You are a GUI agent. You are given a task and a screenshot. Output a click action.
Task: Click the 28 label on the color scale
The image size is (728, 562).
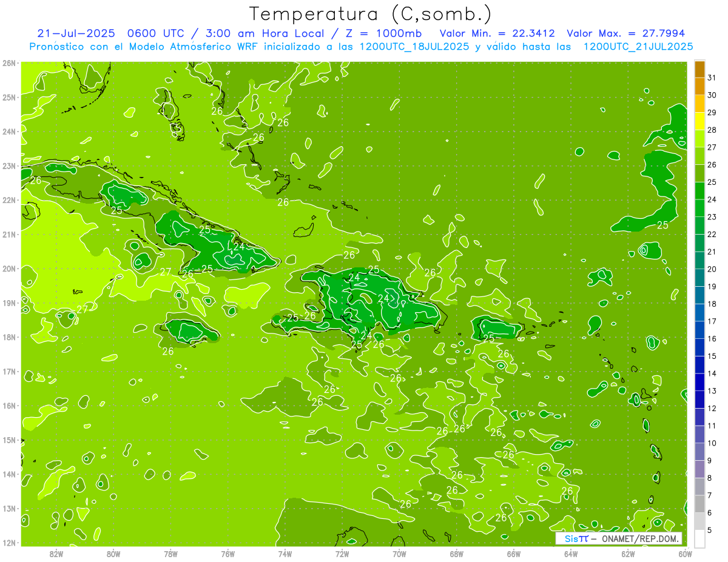[x=712, y=130]
